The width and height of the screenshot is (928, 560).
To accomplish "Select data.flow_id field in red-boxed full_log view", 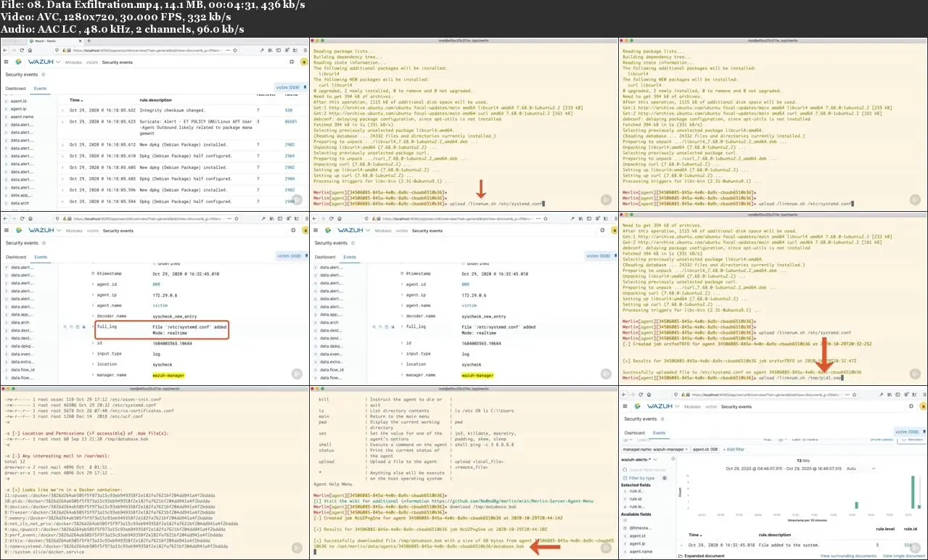I will point(23,369).
